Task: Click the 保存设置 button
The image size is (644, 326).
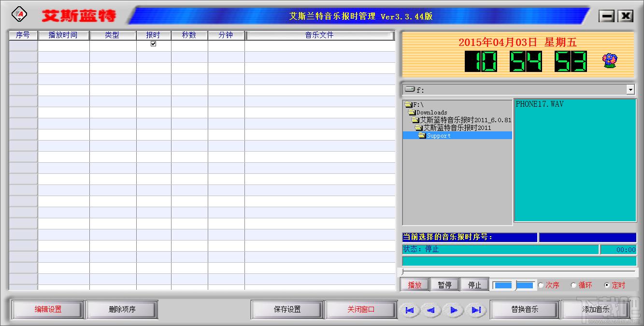Action: pyautogui.click(x=287, y=310)
